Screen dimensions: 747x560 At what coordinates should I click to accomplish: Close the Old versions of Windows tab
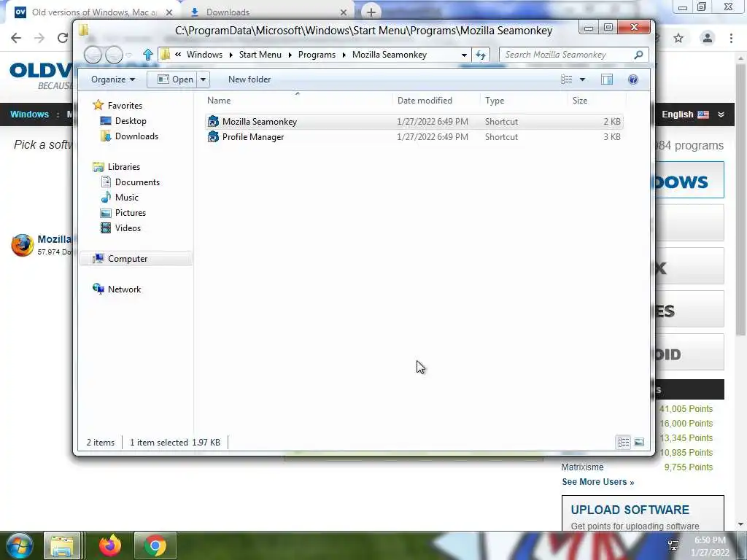(x=169, y=12)
